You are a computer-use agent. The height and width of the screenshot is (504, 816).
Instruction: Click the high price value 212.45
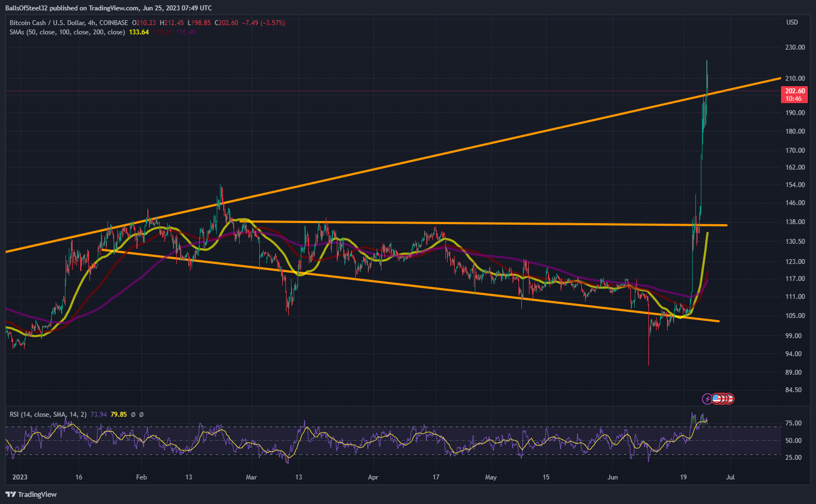175,23
